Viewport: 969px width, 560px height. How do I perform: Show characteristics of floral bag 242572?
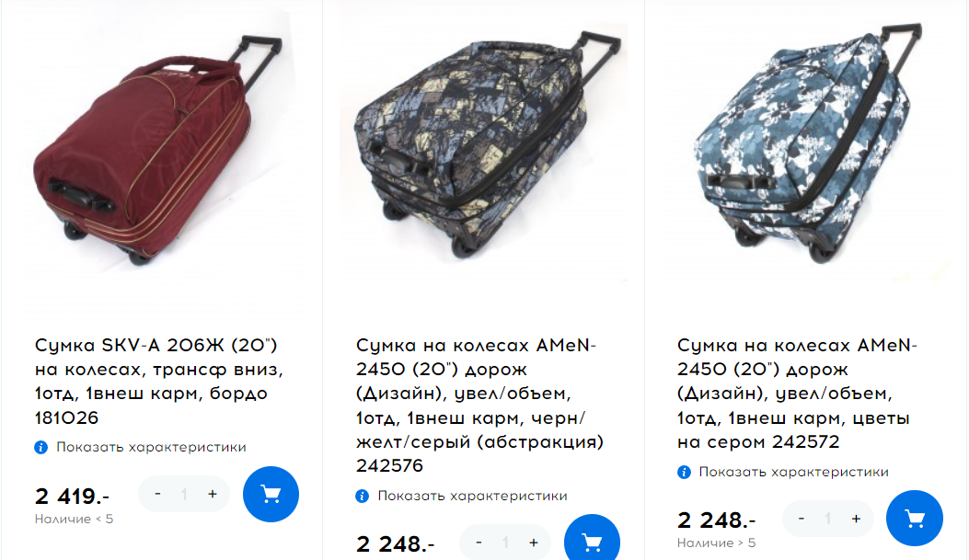(794, 472)
